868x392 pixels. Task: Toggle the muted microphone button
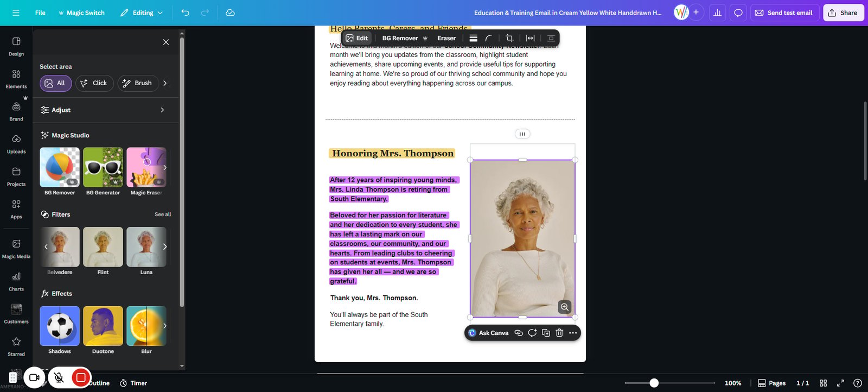[x=59, y=377]
